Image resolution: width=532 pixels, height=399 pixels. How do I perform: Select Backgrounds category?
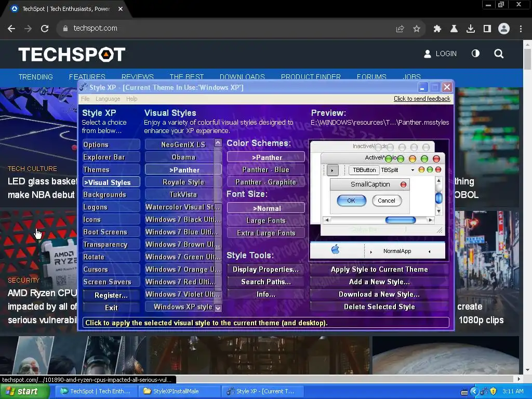111,194
